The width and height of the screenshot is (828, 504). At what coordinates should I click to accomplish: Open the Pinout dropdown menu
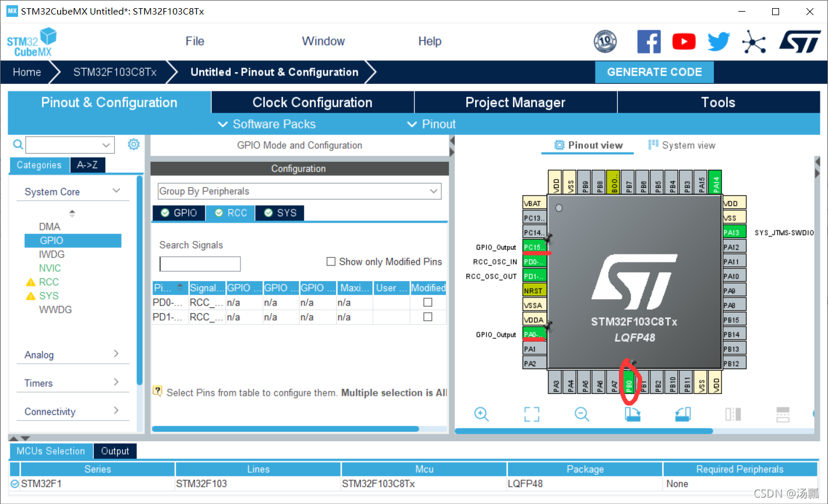pyautogui.click(x=431, y=124)
